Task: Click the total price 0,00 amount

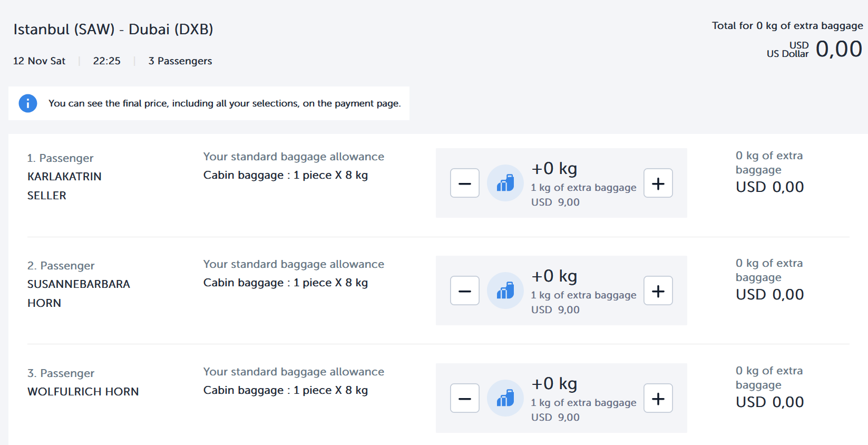Action: click(838, 49)
